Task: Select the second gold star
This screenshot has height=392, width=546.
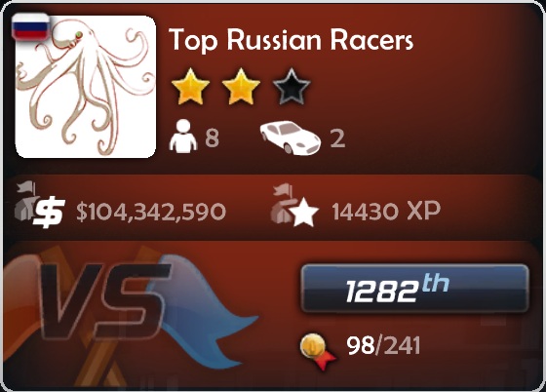Action: point(241,87)
